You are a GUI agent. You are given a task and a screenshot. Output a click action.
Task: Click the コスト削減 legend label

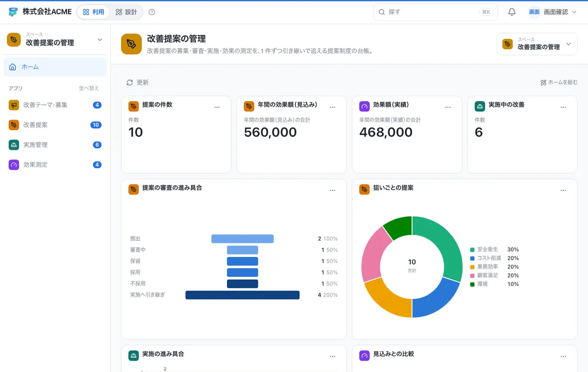click(x=489, y=258)
